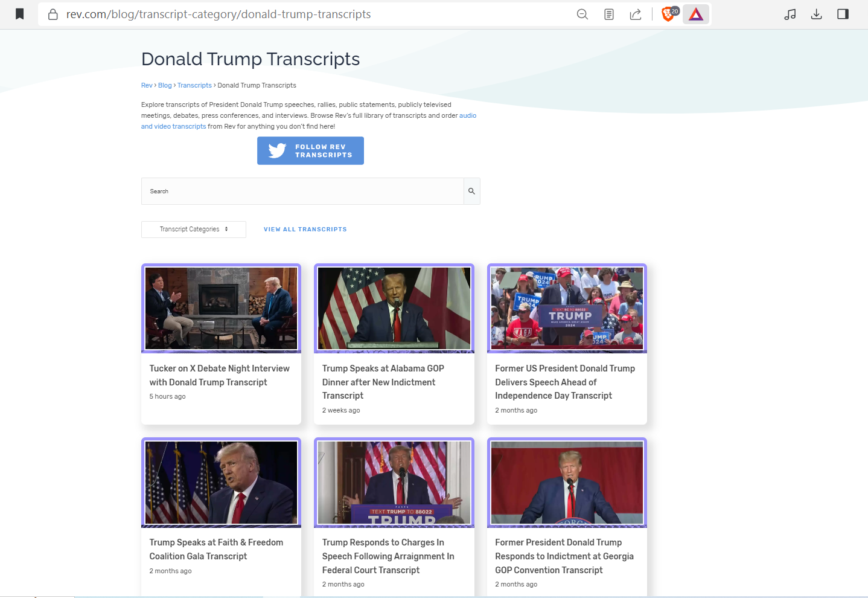Open View All Transcripts link

pos(305,230)
